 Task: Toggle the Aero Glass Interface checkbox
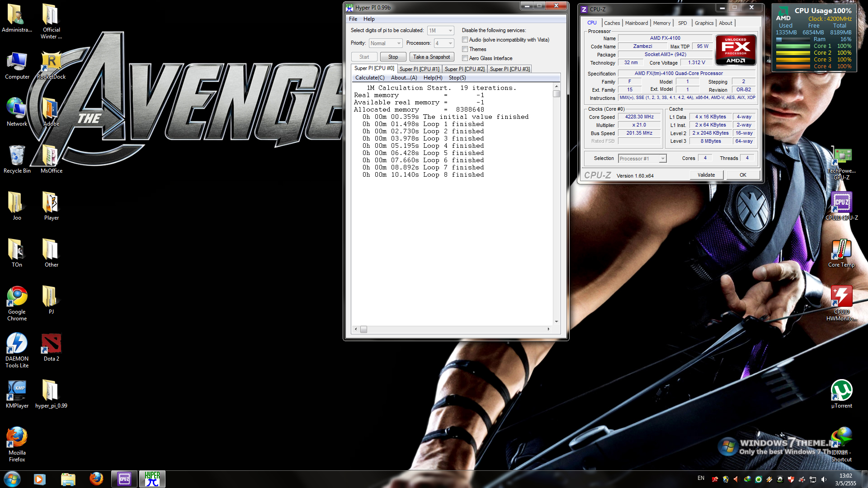tap(465, 58)
